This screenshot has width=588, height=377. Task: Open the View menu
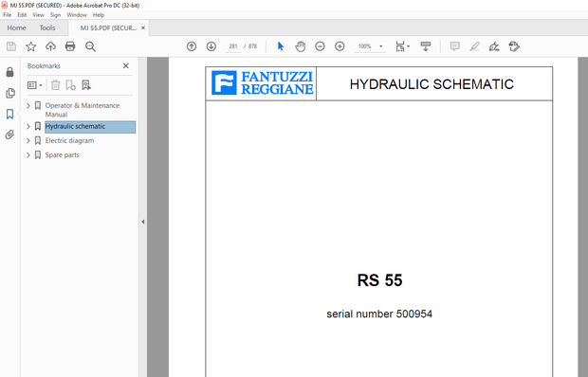point(38,15)
